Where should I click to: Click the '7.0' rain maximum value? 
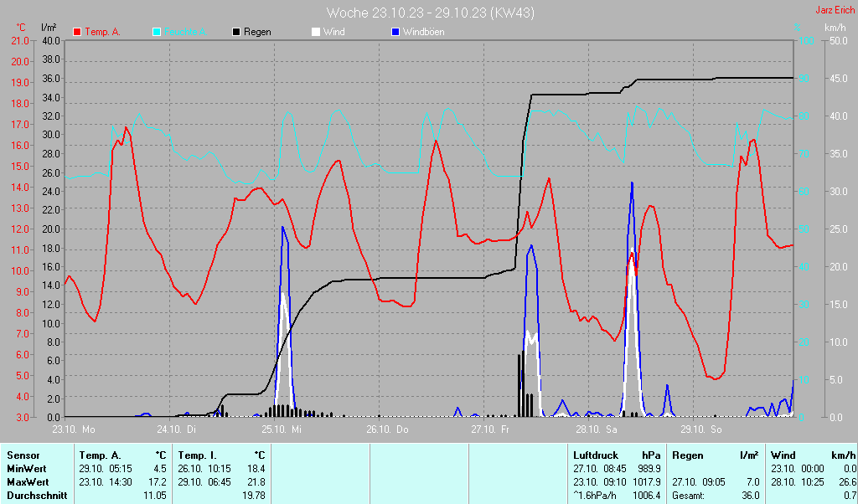point(753,483)
